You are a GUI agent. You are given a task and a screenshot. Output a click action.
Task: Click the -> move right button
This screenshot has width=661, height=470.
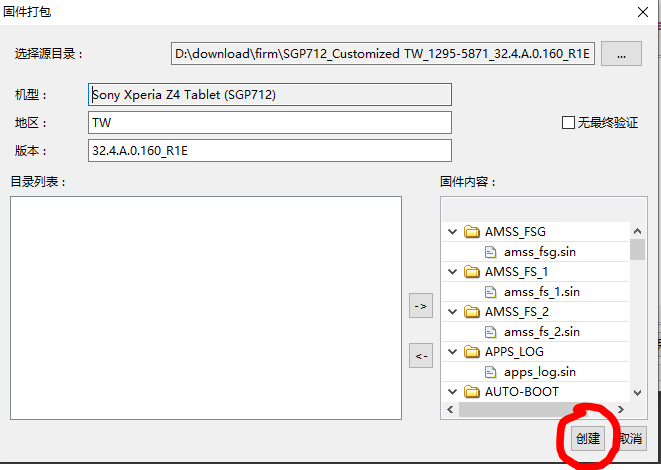[421, 307]
